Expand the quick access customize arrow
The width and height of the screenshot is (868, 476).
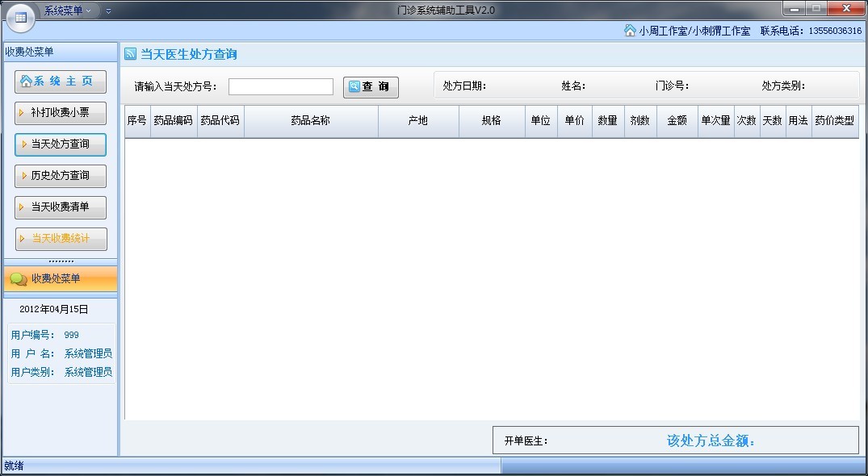[108, 11]
